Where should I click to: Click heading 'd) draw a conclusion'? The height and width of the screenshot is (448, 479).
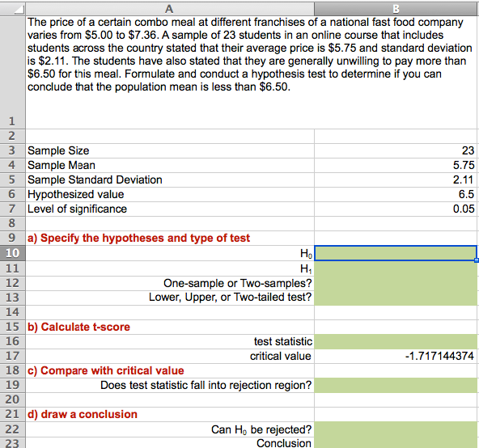pyautogui.click(x=83, y=414)
